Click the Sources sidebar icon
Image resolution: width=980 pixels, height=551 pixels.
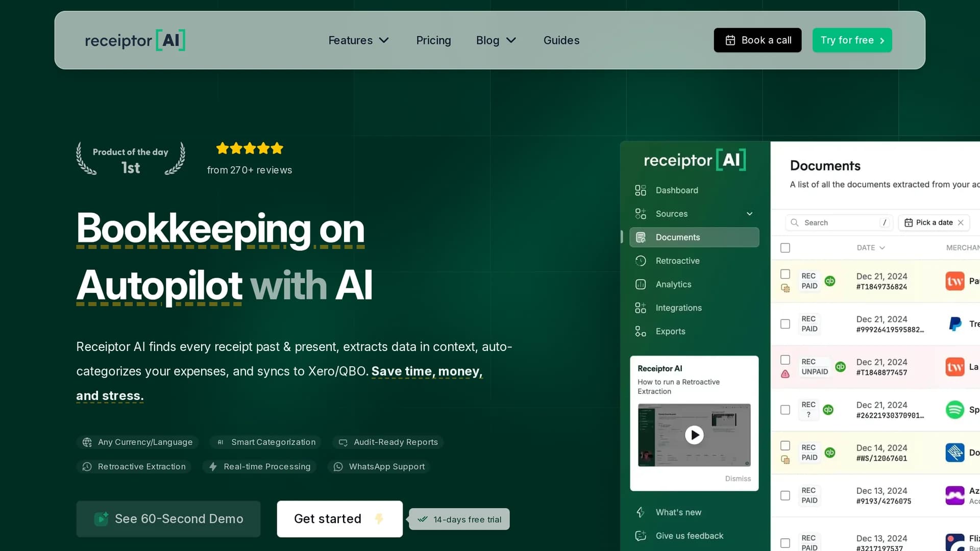641,214
